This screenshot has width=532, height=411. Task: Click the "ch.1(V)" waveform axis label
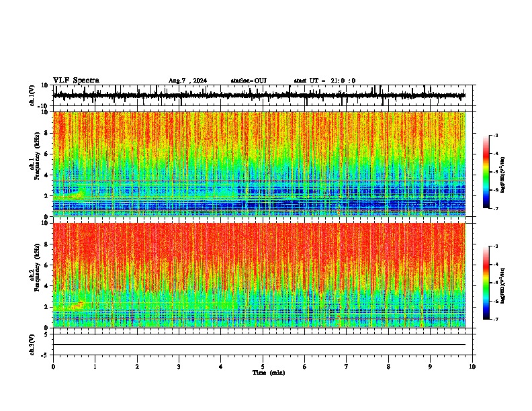[32, 95]
